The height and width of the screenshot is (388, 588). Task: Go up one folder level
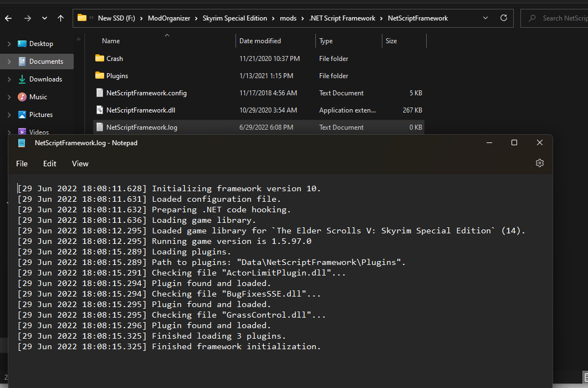pos(61,18)
